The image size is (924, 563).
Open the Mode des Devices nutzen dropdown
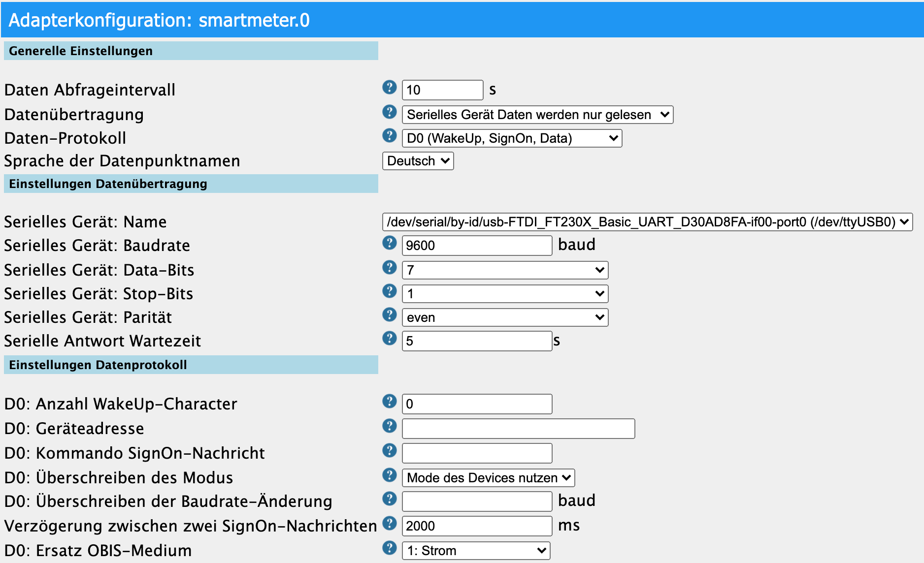pos(488,478)
